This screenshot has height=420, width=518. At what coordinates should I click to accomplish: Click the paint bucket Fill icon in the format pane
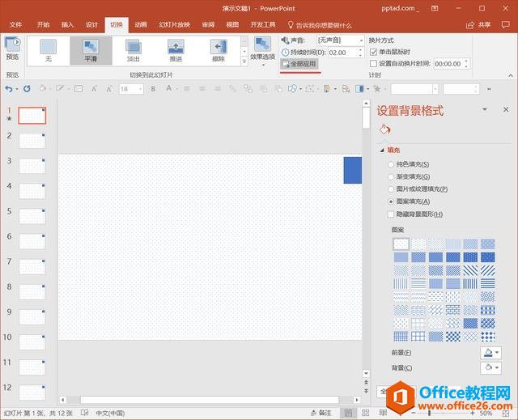pos(385,129)
